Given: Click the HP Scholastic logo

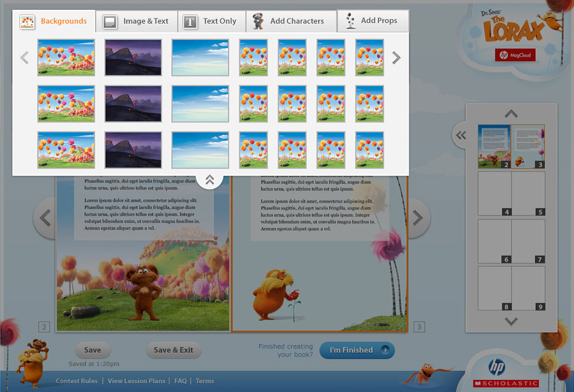Looking at the screenshot, I should click(x=506, y=373).
